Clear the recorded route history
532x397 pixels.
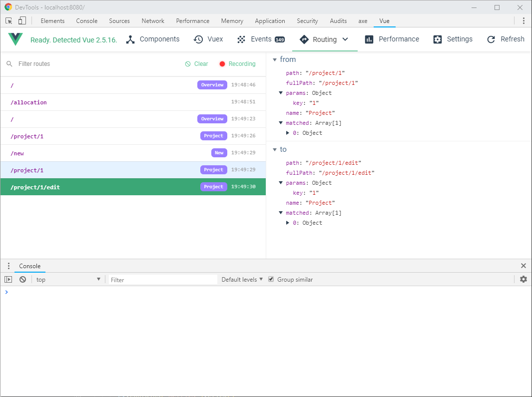tap(196, 64)
